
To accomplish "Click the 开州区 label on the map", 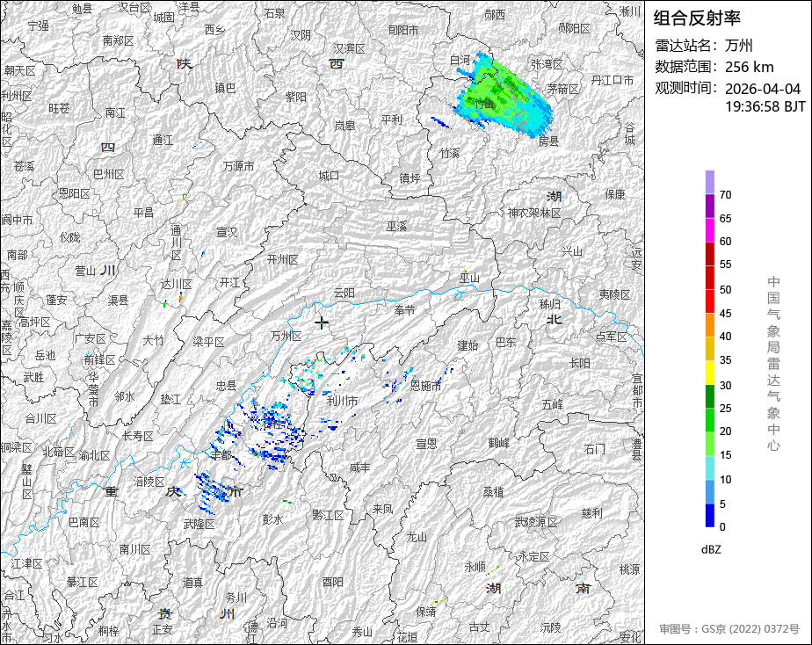I will [283, 259].
